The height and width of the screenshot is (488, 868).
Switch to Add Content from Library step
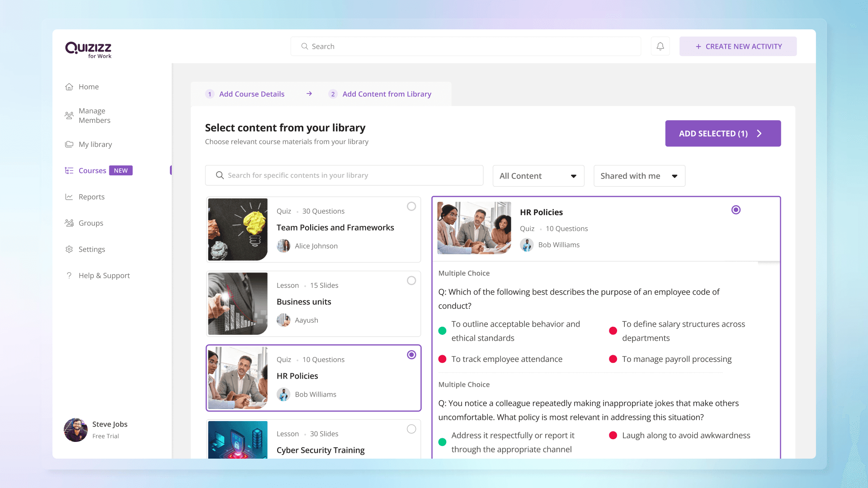[x=387, y=94]
